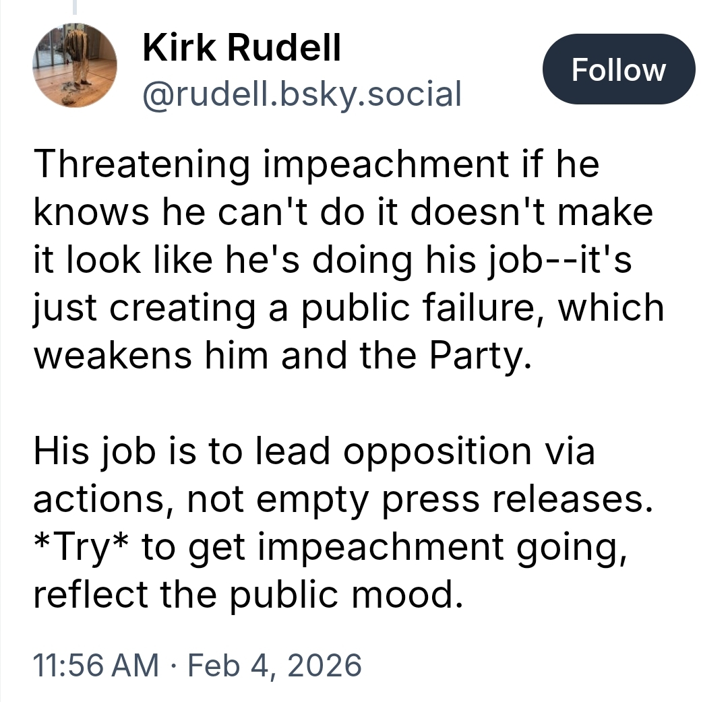Click the word "actions" in the second paragraph
The image size is (728, 702).
coord(101,500)
